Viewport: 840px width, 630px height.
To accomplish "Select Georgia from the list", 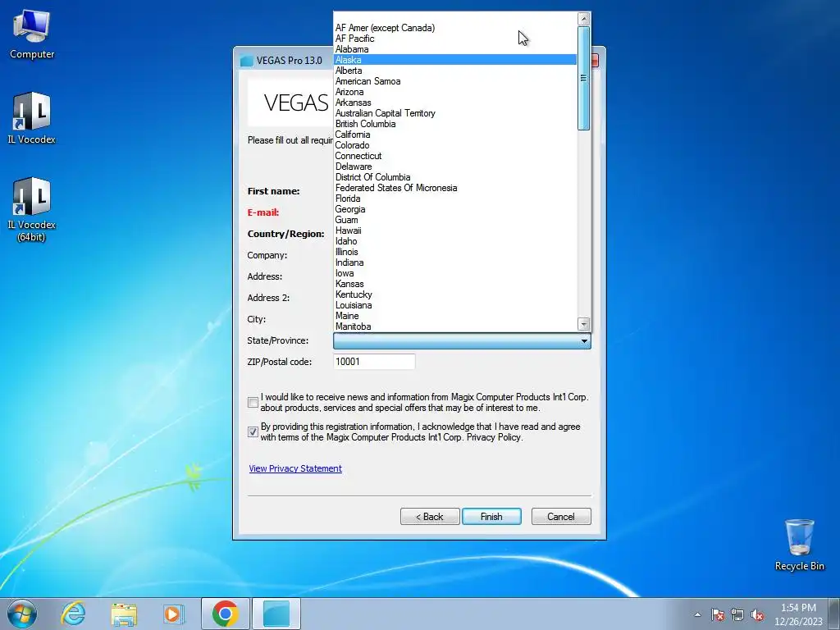I will tap(454, 209).
